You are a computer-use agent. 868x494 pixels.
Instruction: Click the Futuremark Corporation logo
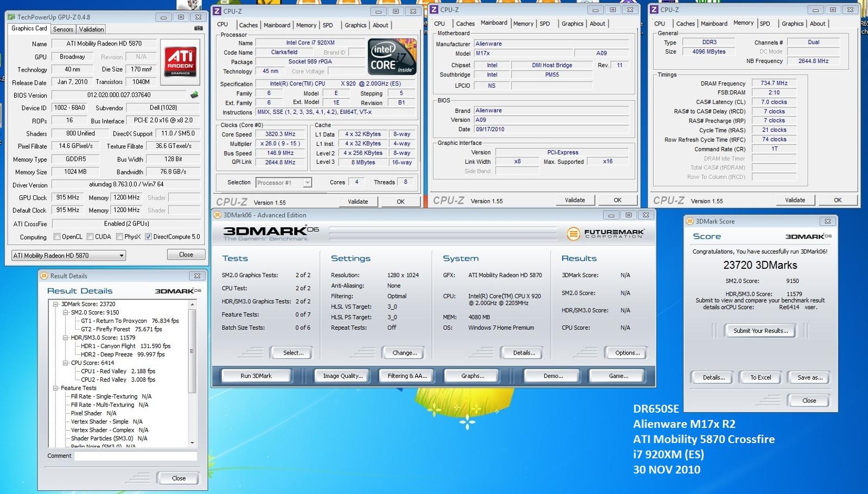click(605, 234)
